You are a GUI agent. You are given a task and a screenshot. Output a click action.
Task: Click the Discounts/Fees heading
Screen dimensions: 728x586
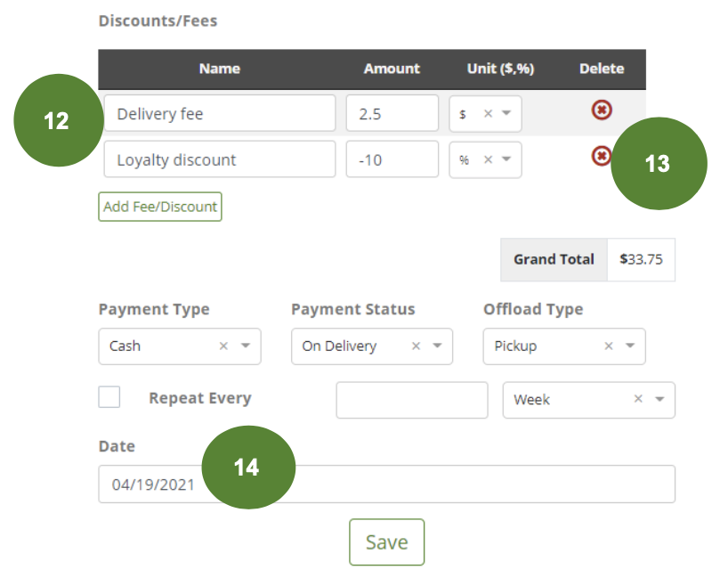[x=158, y=20]
